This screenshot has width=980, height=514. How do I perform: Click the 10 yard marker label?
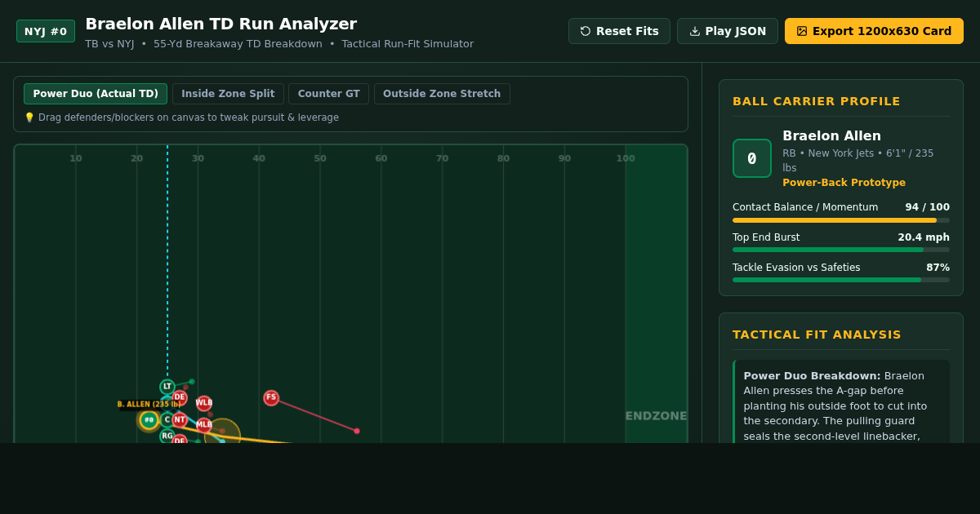(x=76, y=158)
